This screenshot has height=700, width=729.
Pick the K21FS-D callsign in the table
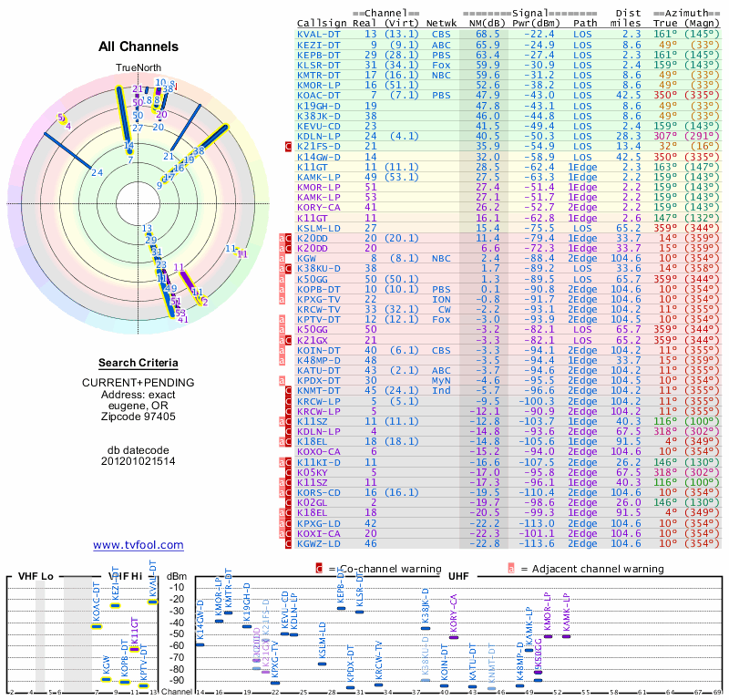[318, 147]
